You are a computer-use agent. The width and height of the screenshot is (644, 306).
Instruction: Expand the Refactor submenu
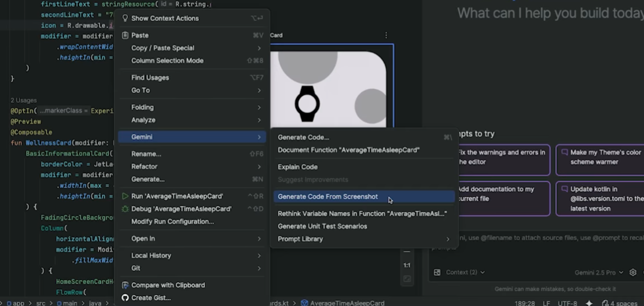pyautogui.click(x=192, y=166)
